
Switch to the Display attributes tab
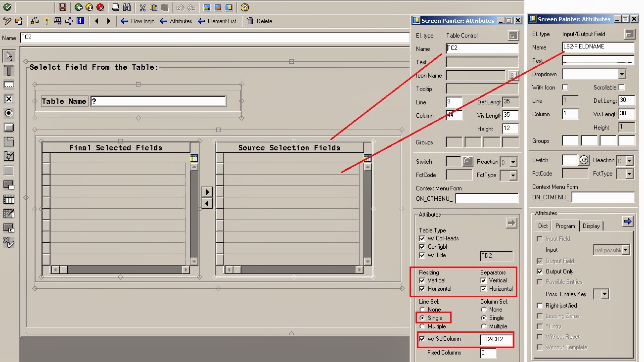point(591,226)
